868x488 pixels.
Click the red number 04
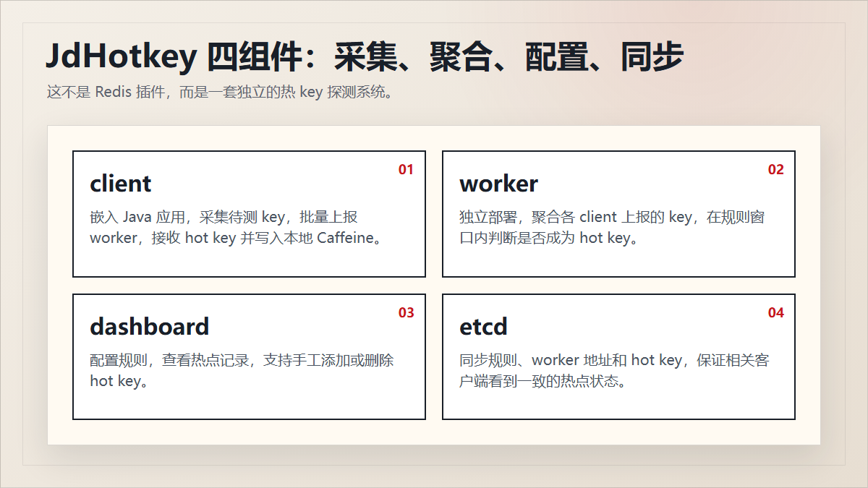click(775, 313)
